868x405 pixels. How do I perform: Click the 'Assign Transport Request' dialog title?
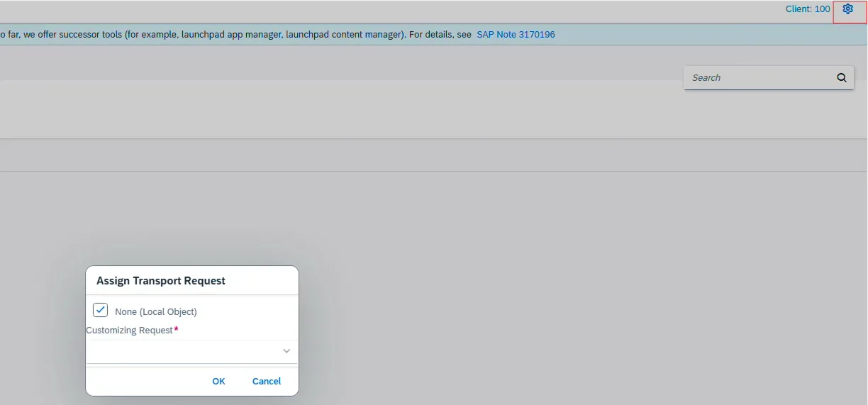[x=160, y=281]
